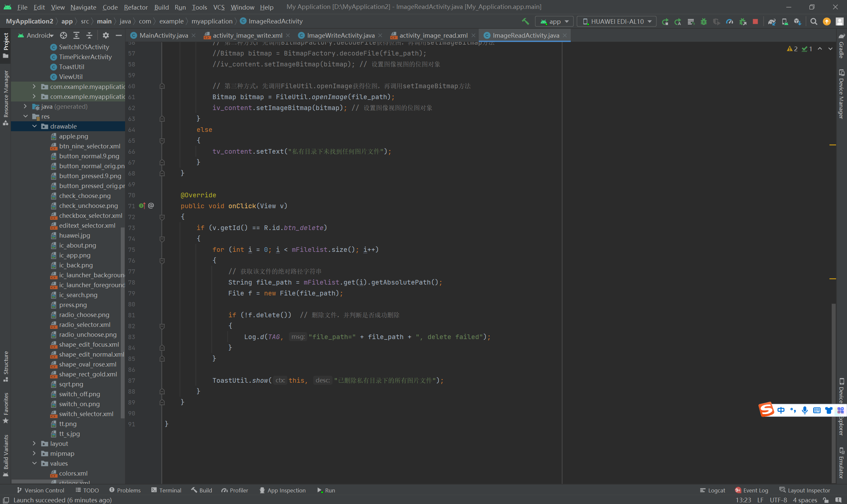Open the app run configuration dropdown
This screenshot has width=847, height=504.
pos(555,21)
